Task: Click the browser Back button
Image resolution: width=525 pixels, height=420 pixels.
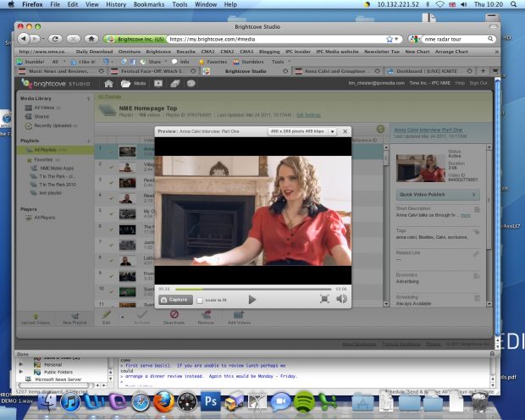Action: click(x=24, y=39)
